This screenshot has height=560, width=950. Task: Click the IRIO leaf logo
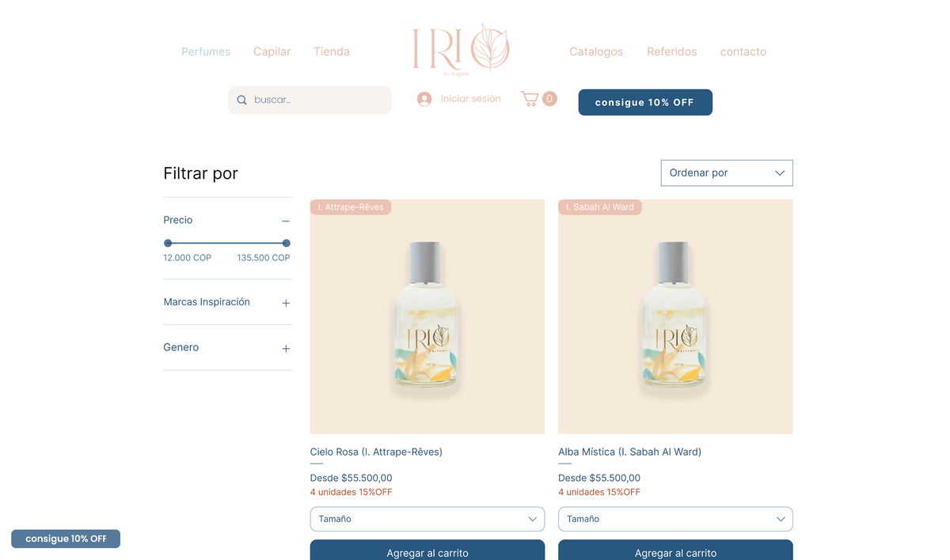[460, 50]
